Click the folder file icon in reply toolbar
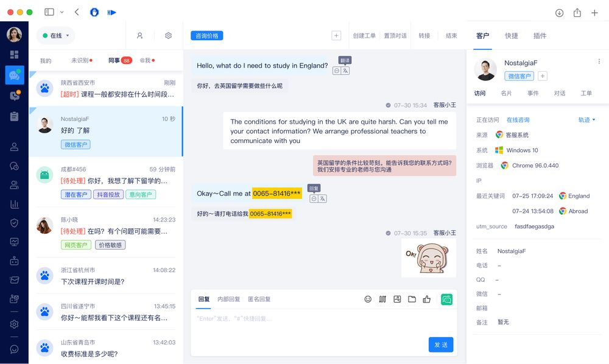 click(x=412, y=299)
